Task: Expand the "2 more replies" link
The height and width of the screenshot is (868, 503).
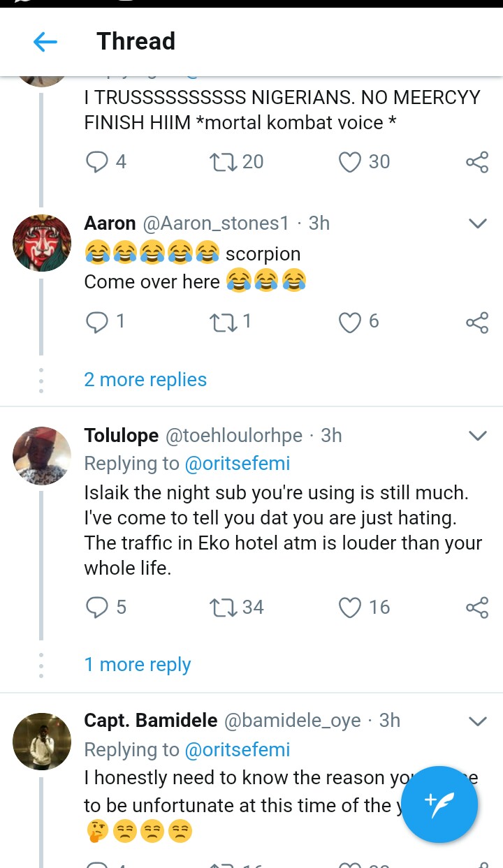Action: [x=145, y=379]
